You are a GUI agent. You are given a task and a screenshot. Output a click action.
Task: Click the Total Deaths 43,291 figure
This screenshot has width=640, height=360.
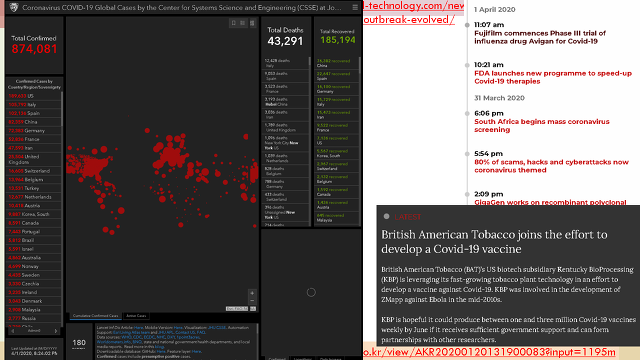pyautogui.click(x=285, y=41)
